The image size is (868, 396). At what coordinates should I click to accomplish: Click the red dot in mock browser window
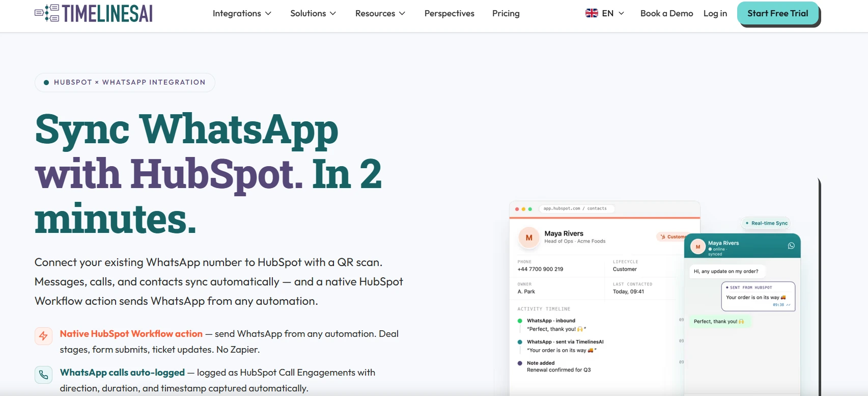(x=517, y=209)
